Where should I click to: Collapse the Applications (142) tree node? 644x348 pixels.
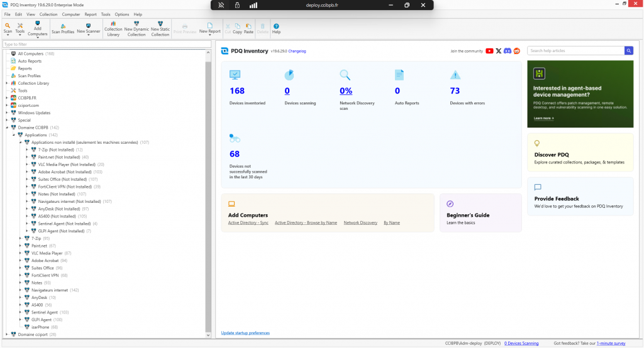(14, 135)
